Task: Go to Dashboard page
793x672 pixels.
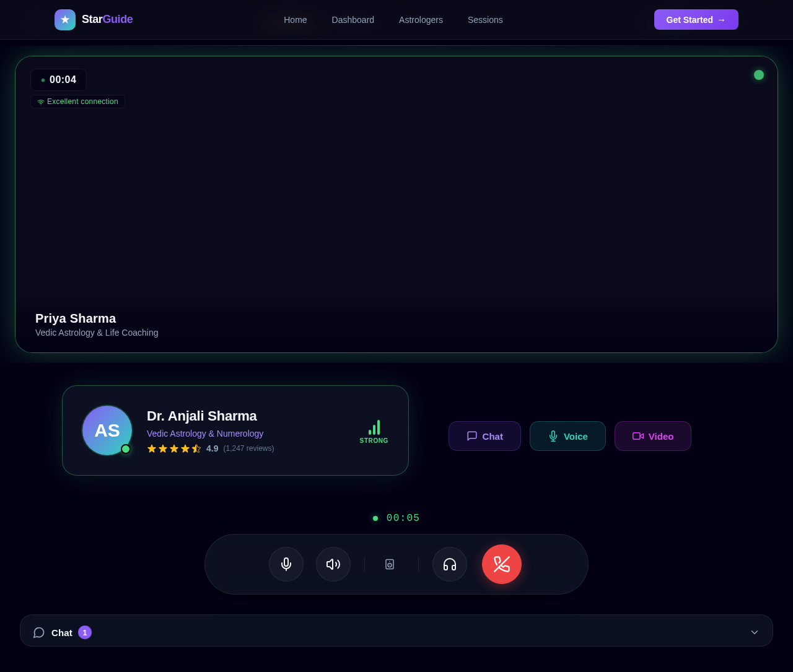Action: pyautogui.click(x=353, y=20)
